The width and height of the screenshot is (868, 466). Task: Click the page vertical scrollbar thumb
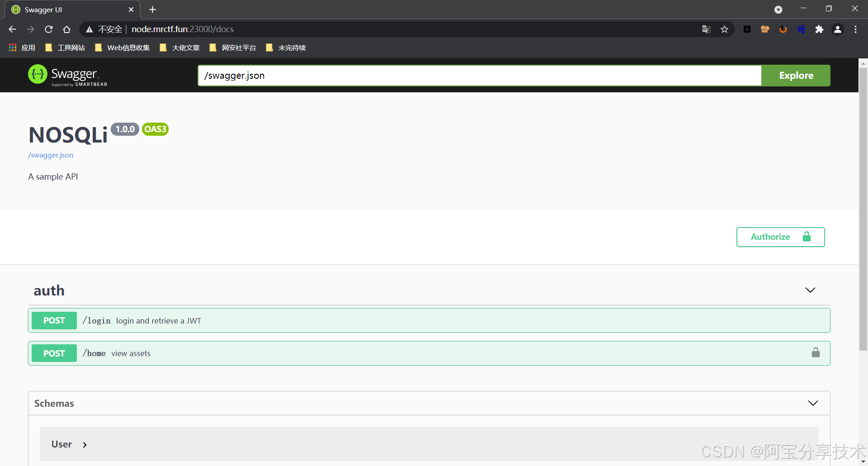[x=863, y=208]
